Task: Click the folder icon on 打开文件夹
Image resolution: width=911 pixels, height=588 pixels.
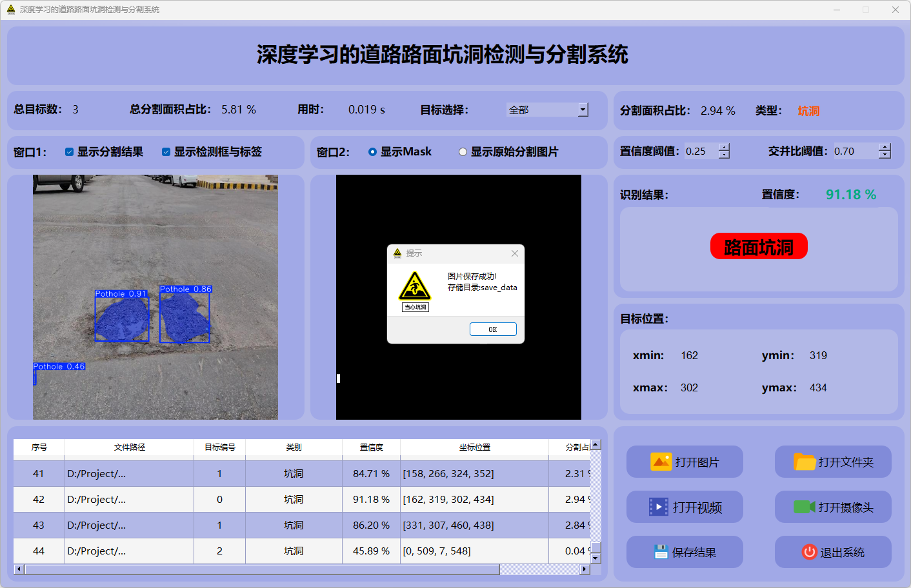Action: tap(804, 462)
